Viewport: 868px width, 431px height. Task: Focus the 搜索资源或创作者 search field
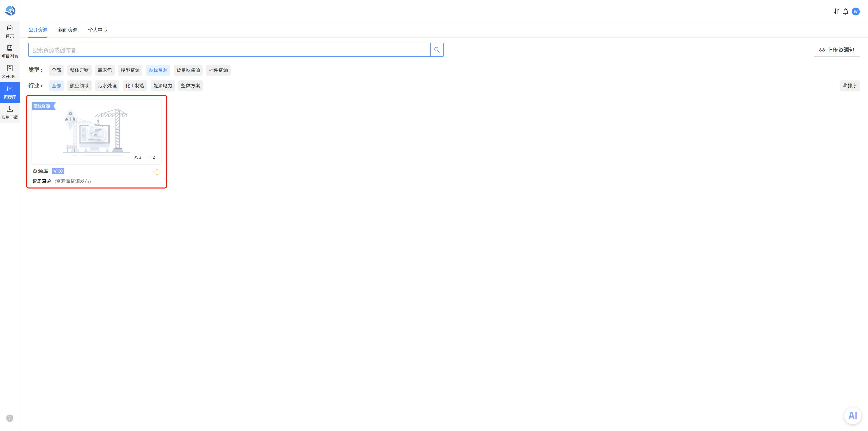click(230, 50)
